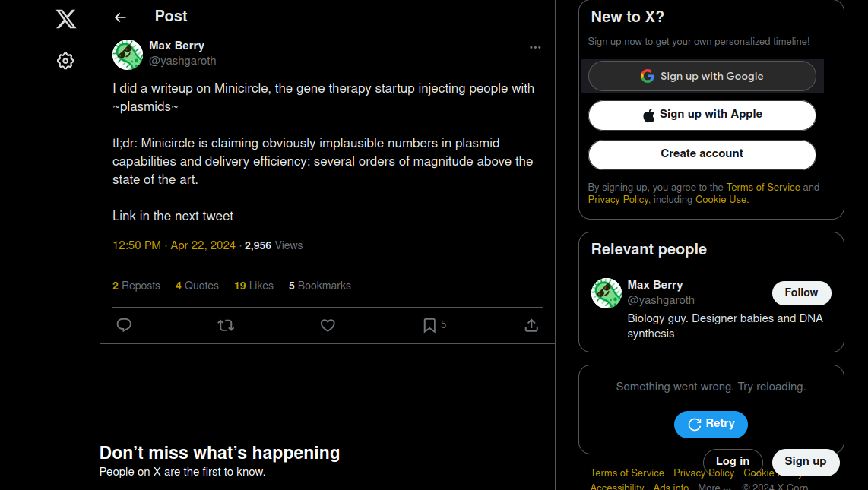Screen dimensions: 868x490
Task: Click the repost arrows icon
Action: [226, 325]
